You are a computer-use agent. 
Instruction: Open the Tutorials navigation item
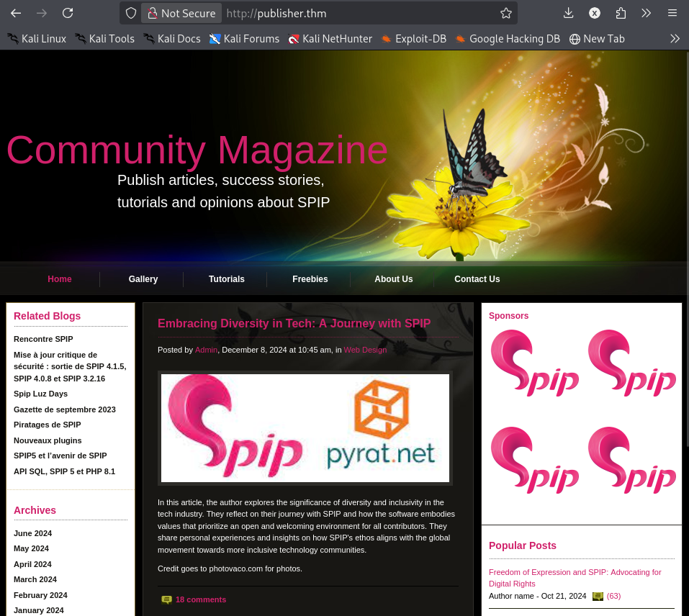tap(227, 279)
